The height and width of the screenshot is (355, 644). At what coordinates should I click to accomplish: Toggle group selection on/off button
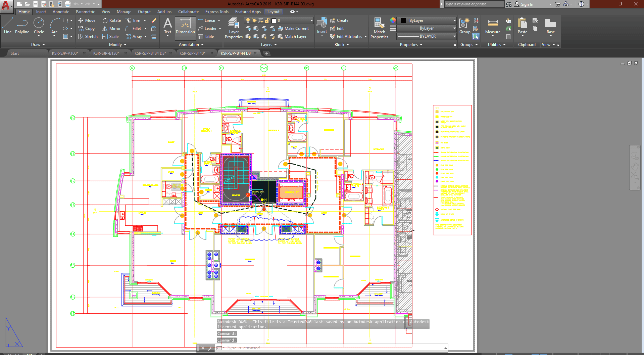(x=476, y=37)
